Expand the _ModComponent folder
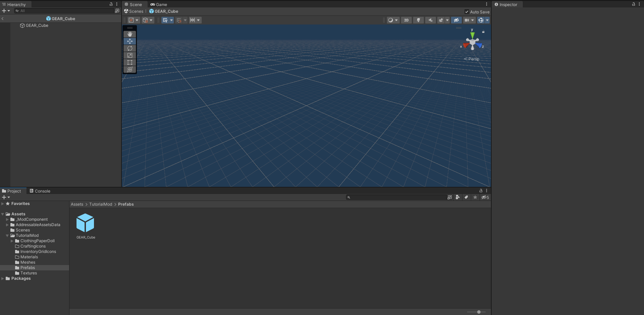Screen dimensions: 644x315 (7, 219)
